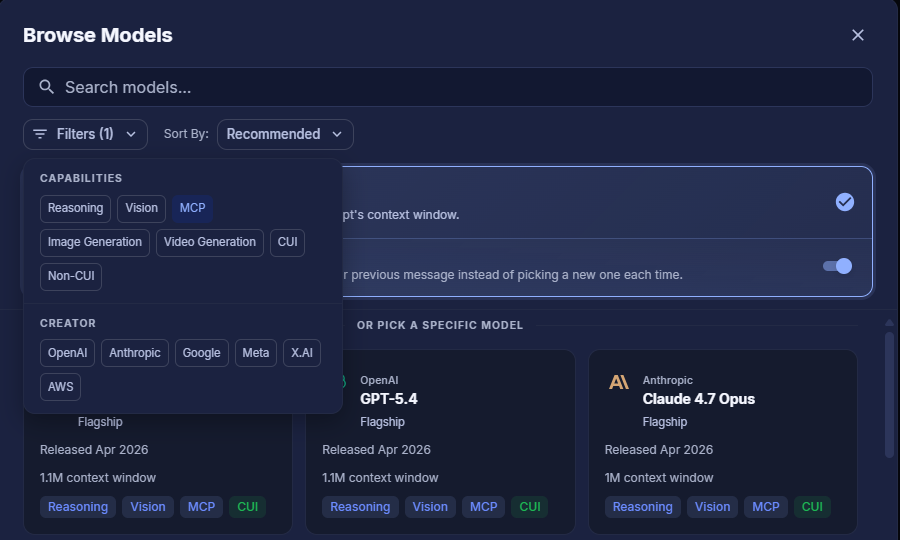Click '1M context window' on Claude card
The image size is (900, 540).
point(659,478)
